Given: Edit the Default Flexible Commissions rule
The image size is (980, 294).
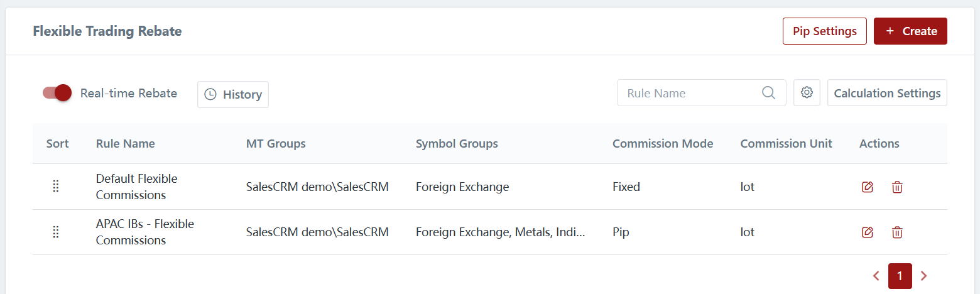Looking at the screenshot, I should tap(868, 187).
